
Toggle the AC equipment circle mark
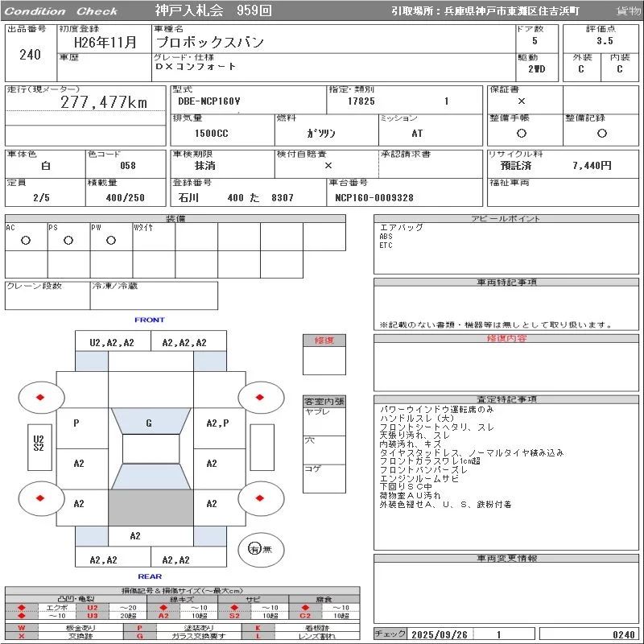[26, 240]
